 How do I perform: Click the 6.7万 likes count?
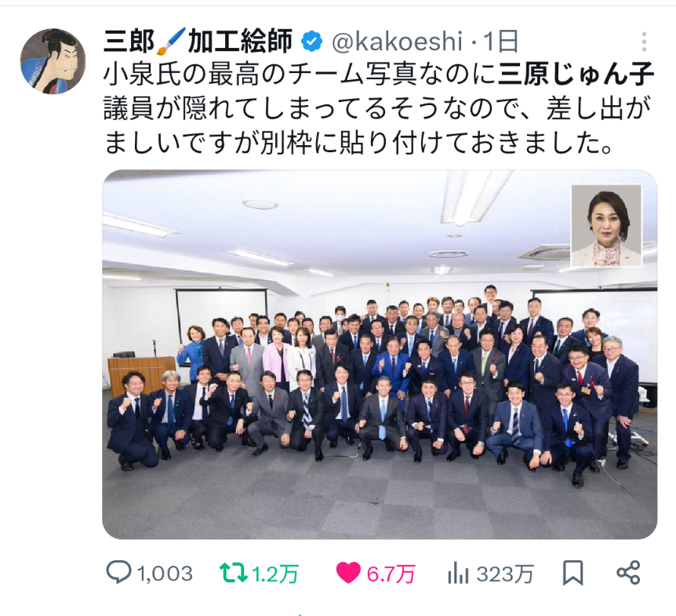391,574
